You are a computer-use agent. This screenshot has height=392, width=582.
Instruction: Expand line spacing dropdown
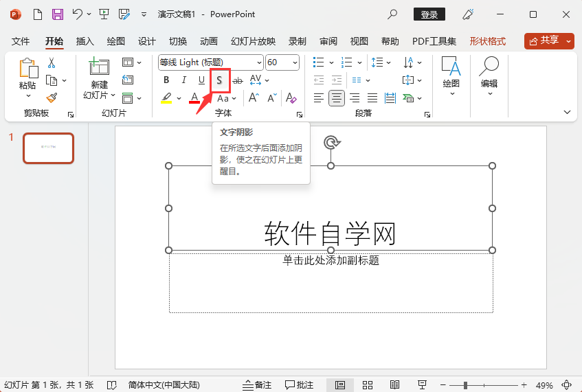389,62
